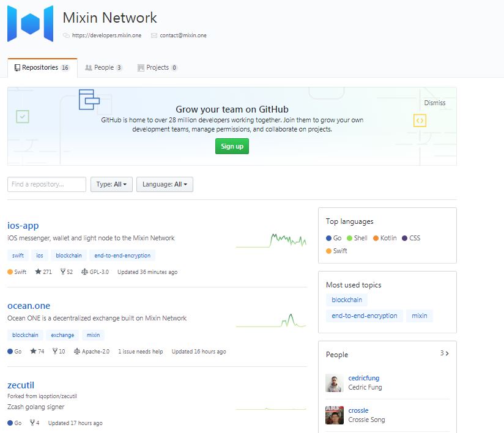504x433 pixels.
Task: Open the Projects tab
Action: pos(157,67)
